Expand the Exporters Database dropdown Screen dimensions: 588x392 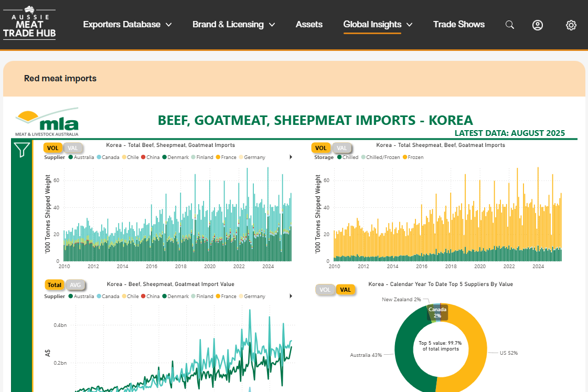click(x=127, y=24)
